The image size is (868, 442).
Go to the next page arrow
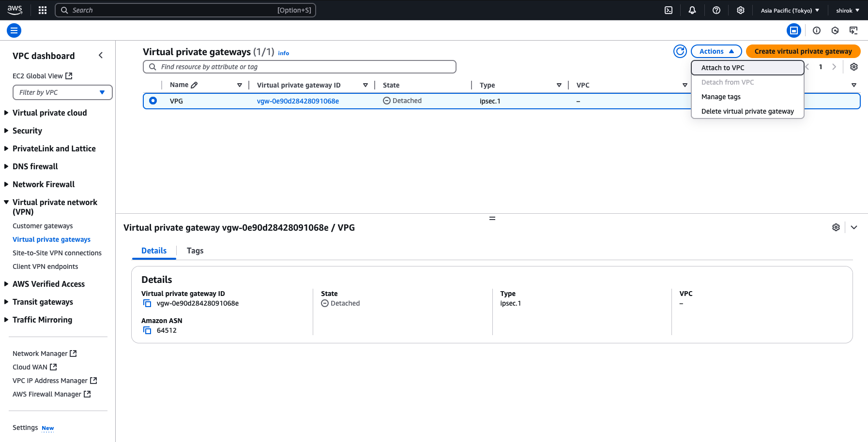coord(834,67)
